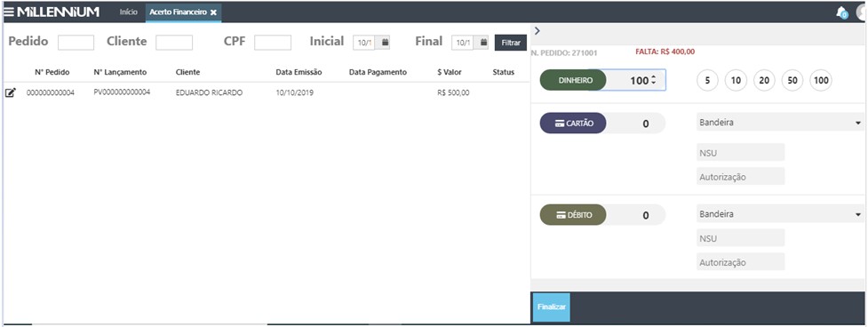
Task: Select the DÉBITO payment method
Action: [x=573, y=215]
